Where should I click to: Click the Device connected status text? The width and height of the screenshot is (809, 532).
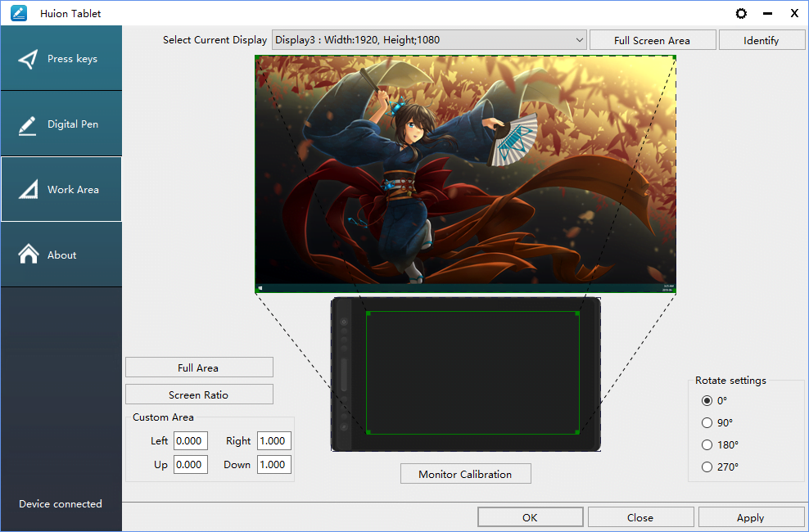[x=61, y=503]
